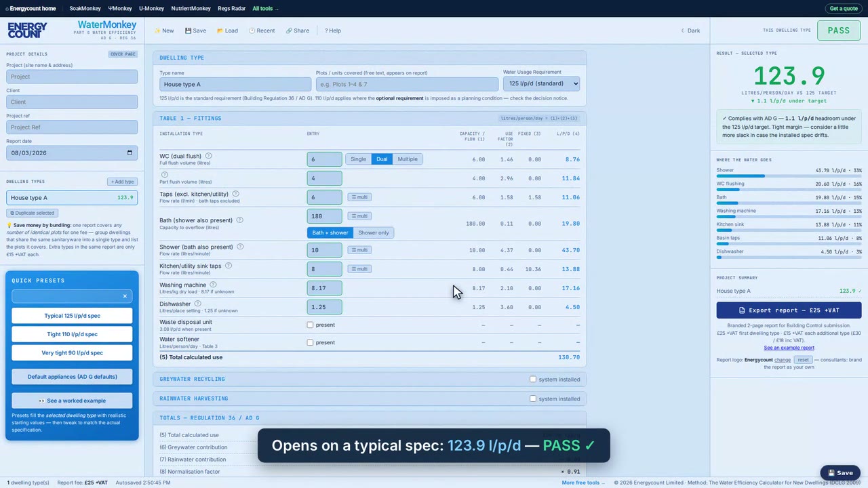Image resolution: width=868 pixels, height=488 pixels.
Task: Select Dual flush WC option
Action: pos(382,159)
